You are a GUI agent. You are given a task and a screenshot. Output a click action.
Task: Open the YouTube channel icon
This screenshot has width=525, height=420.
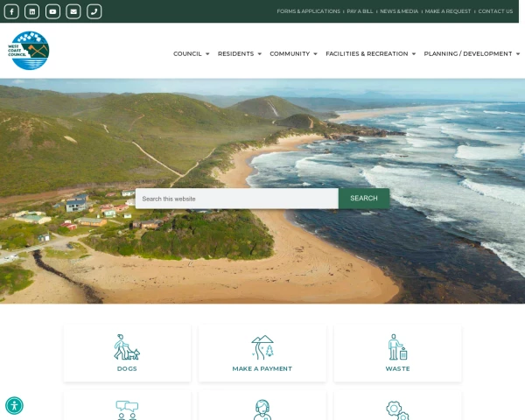[x=52, y=11]
